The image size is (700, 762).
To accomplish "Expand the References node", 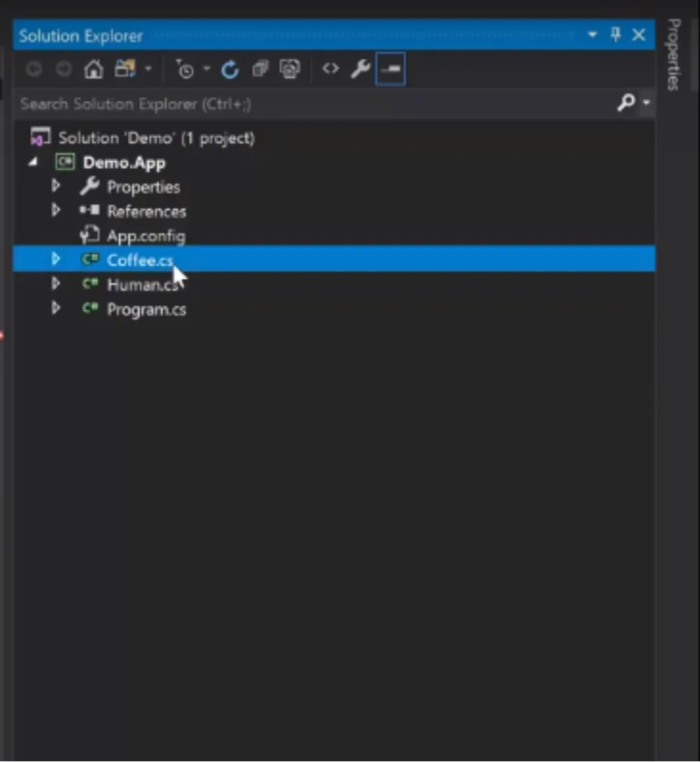I will [x=55, y=210].
